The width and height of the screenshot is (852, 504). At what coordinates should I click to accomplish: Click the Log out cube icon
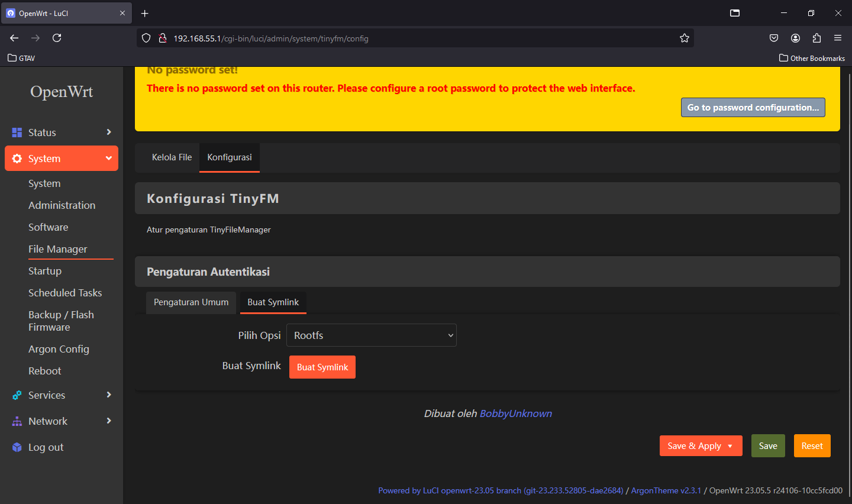17,447
